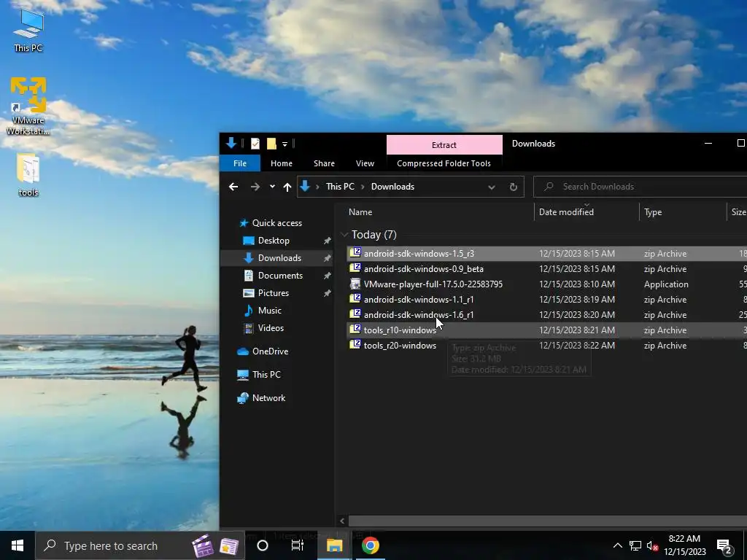747x560 pixels.
Task: Go up one folder level
Action: (287, 187)
